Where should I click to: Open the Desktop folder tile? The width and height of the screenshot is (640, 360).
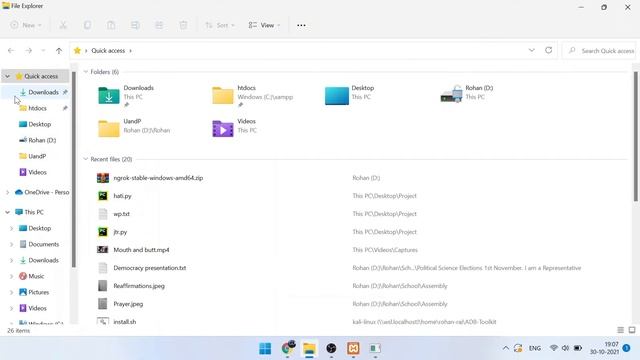350,96
